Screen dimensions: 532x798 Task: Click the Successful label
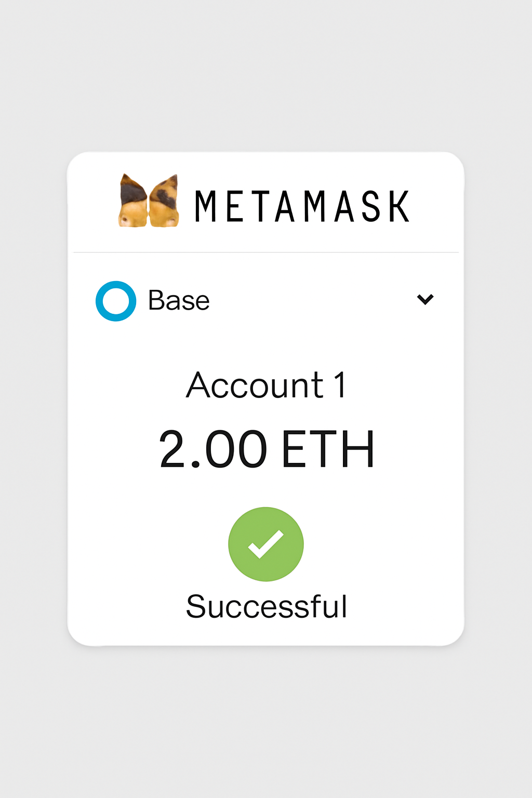click(266, 604)
